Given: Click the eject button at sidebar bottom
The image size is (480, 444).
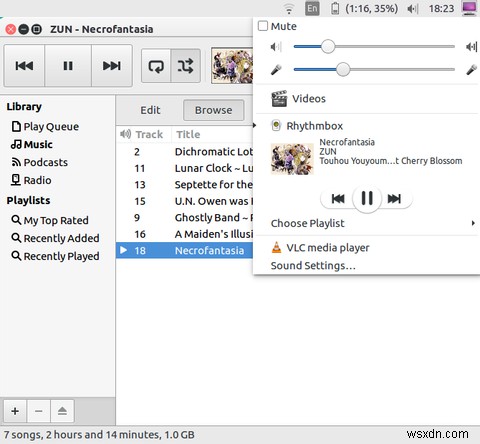Looking at the screenshot, I should pos(62,411).
